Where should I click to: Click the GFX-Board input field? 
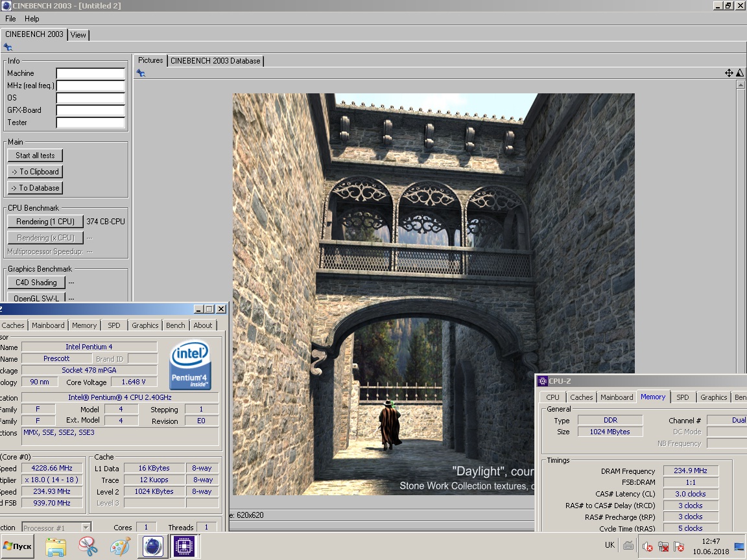tap(91, 110)
